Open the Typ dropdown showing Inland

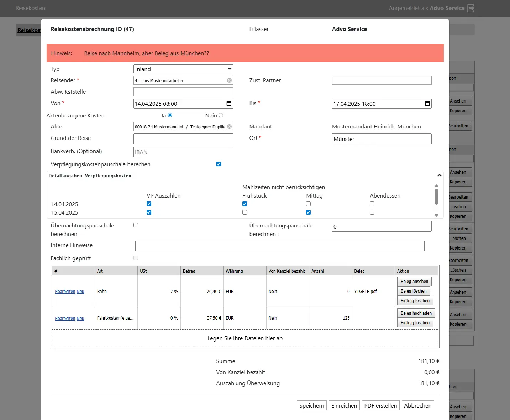click(183, 69)
